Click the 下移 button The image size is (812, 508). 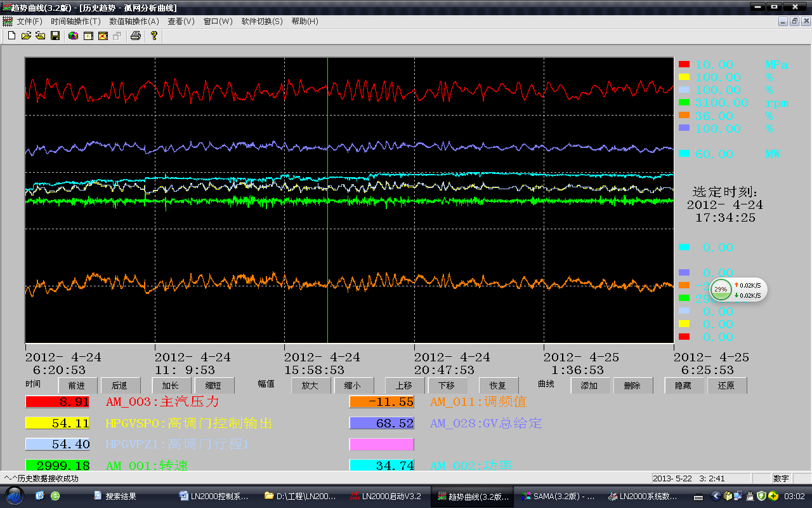[x=447, y=385]
